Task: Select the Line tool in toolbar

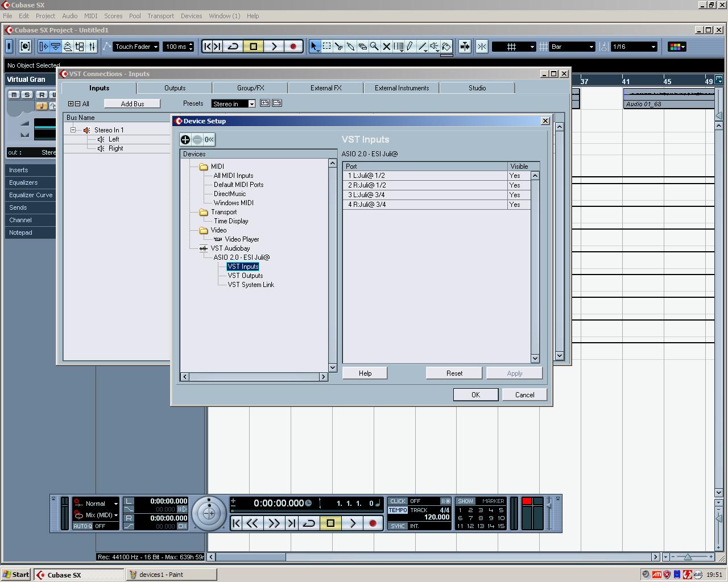Action: [x=423, y=47]
